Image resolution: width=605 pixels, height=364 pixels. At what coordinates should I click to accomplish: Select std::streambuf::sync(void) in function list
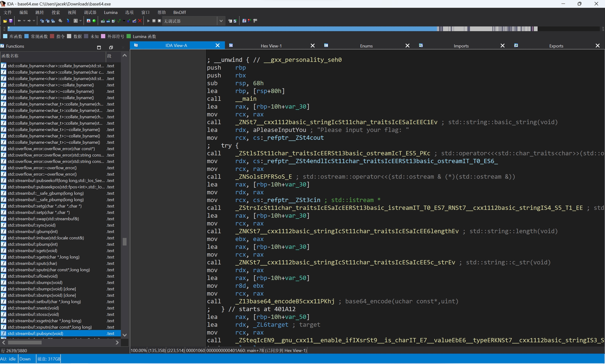(x=32, y=225)
